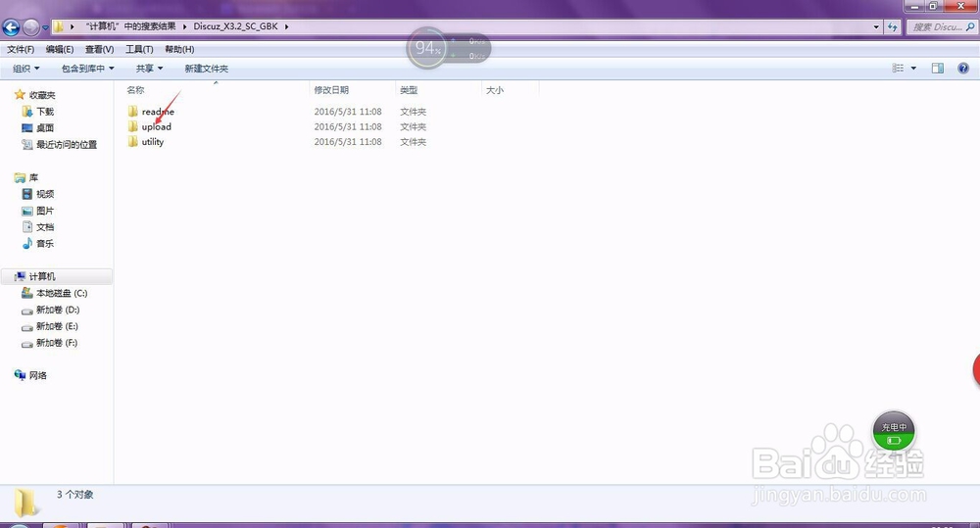Change view with the view icon

(x=898, y=69)
